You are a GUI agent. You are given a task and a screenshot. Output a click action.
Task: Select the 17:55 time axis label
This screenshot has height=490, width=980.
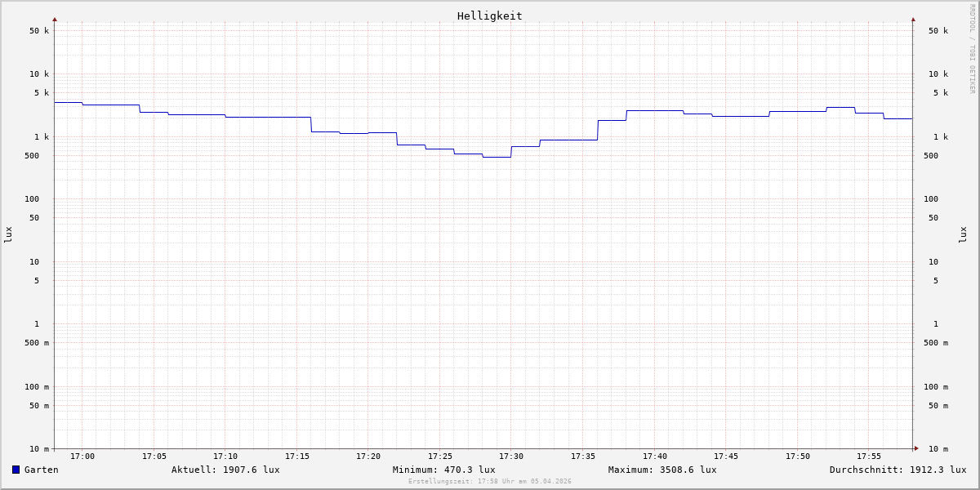[869, 457]
